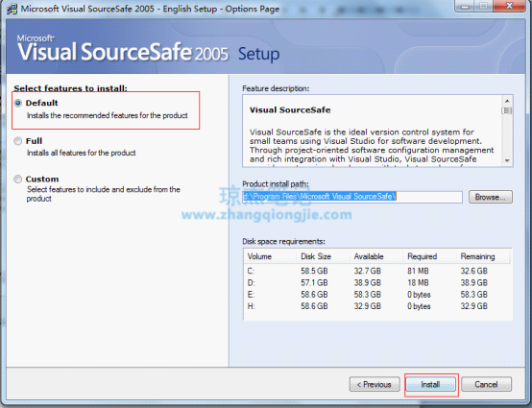532x408 pixels.
Task: Minimize the setup window
Action: pos(465,6)
